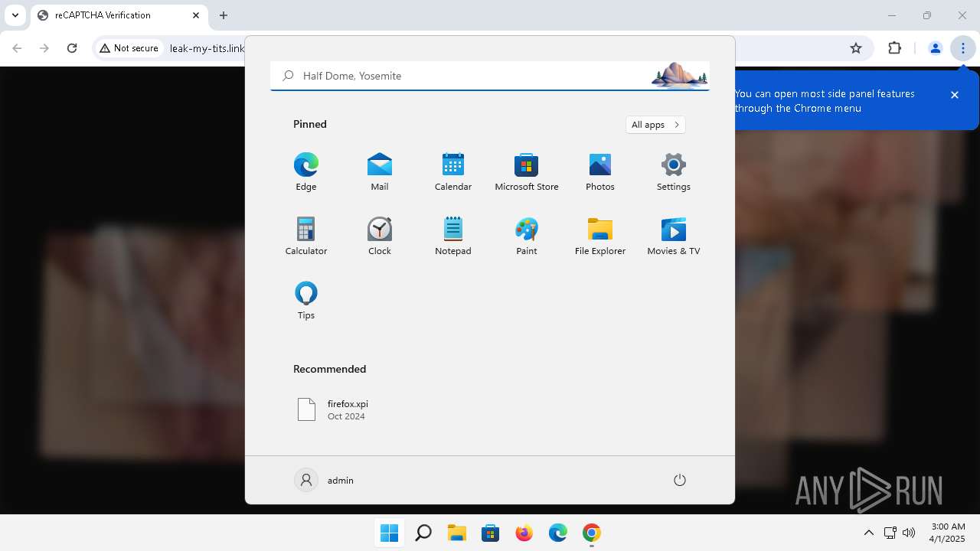Open File Explorer from pinned apps
Image resolution: width=980 pixels, height=551 pixels.
pyautogui.click(x=600, y=236)
